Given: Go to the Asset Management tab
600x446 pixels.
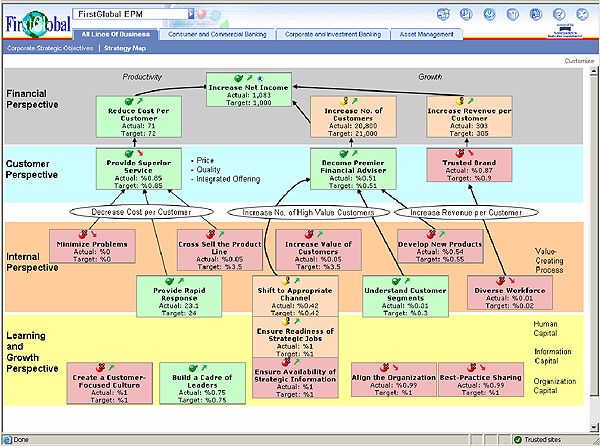Looking at the screenshot, I should (x=424, y=34).
